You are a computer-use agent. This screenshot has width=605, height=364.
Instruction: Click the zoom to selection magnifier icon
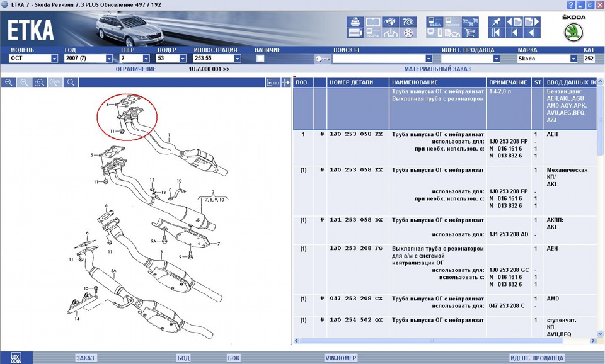point(39,82)
